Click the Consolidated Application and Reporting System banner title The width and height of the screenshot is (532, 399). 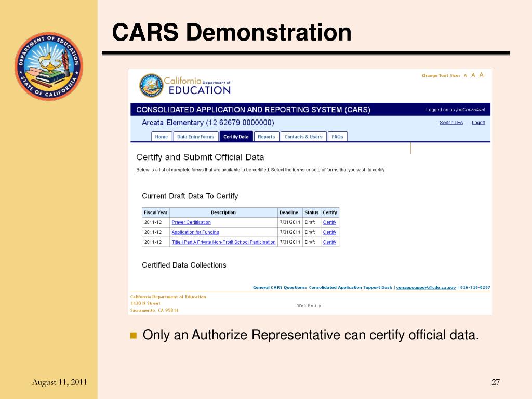tap(253, 110)
